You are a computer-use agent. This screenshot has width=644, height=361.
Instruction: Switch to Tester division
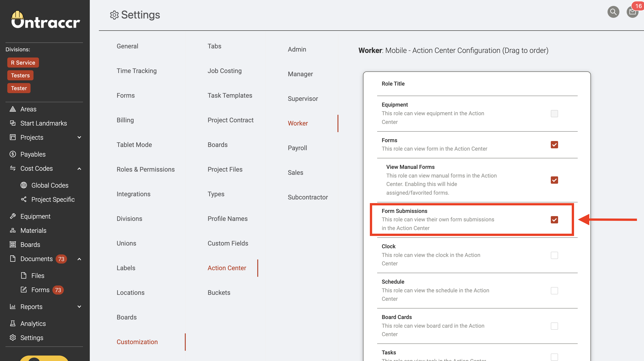19,88
